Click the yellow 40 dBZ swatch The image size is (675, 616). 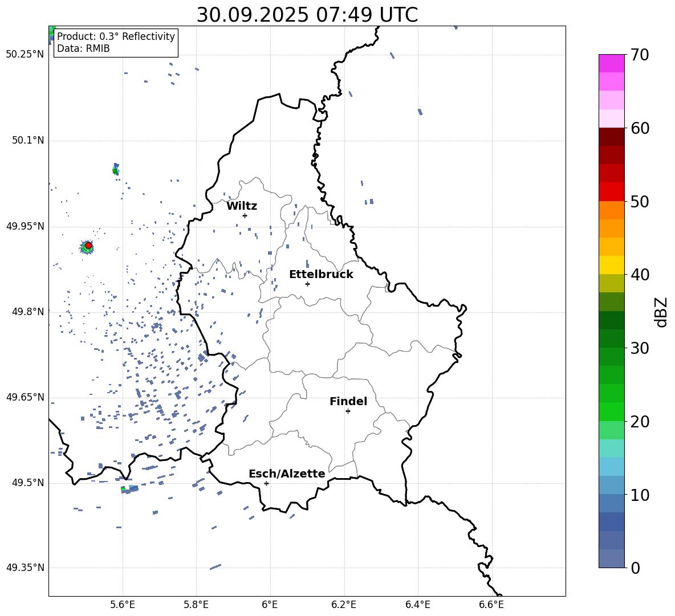click(x=611, y=265)
